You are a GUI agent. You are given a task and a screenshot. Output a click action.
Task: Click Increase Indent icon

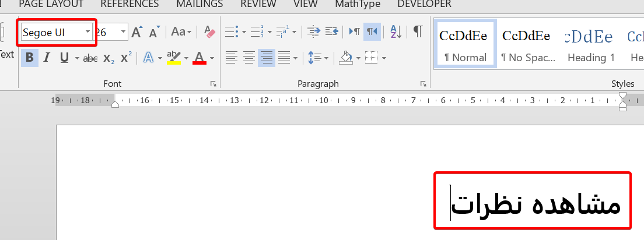pyautogui.click(x=331, y=31)
